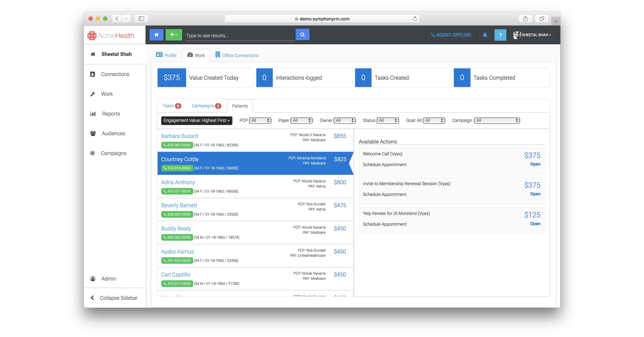Go to Audiences in sidebar
The image size is (644, 337).
[x=113, y=133]
